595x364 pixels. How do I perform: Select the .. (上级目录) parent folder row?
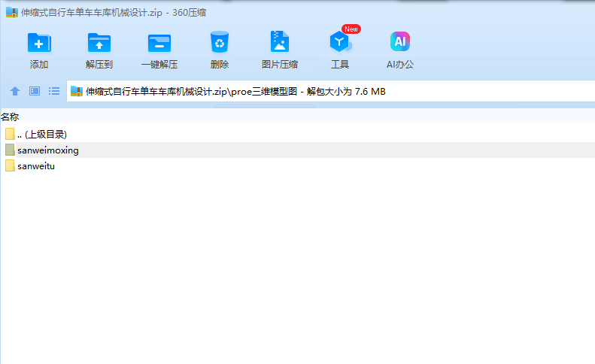click(298, 134)
